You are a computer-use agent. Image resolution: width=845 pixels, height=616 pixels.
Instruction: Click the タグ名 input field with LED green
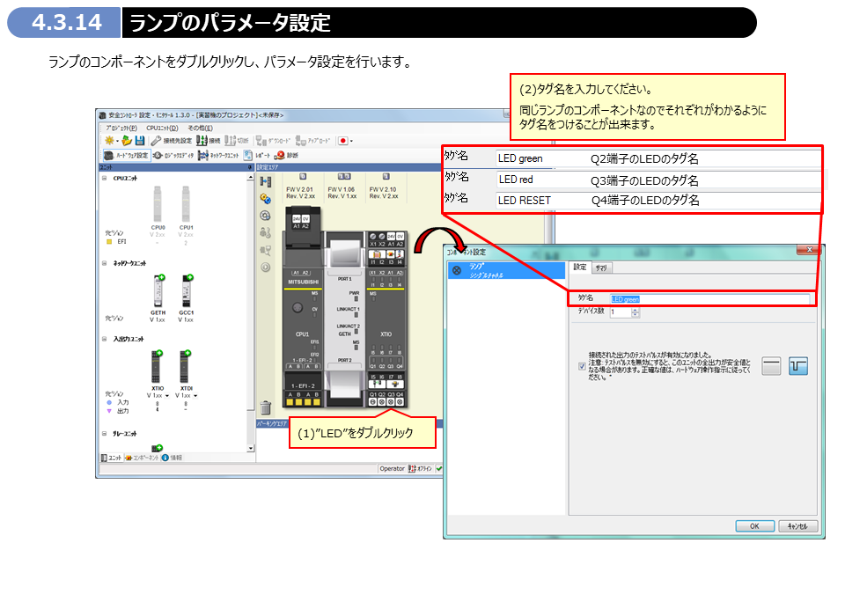(709, 299)
